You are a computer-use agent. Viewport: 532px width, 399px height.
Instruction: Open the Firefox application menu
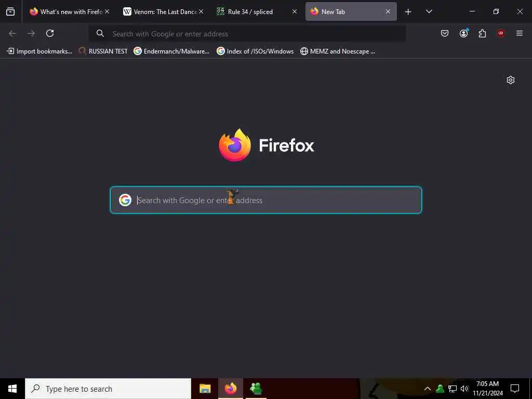coord(520,33)
